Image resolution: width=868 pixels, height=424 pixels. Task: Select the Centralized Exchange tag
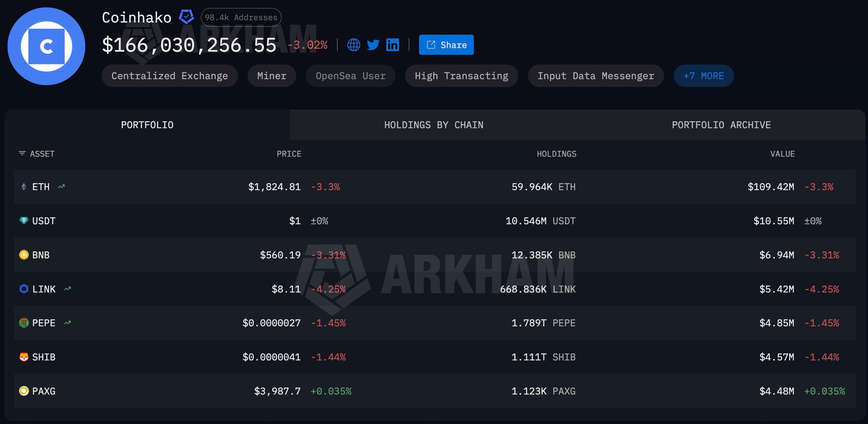(170, 76)
